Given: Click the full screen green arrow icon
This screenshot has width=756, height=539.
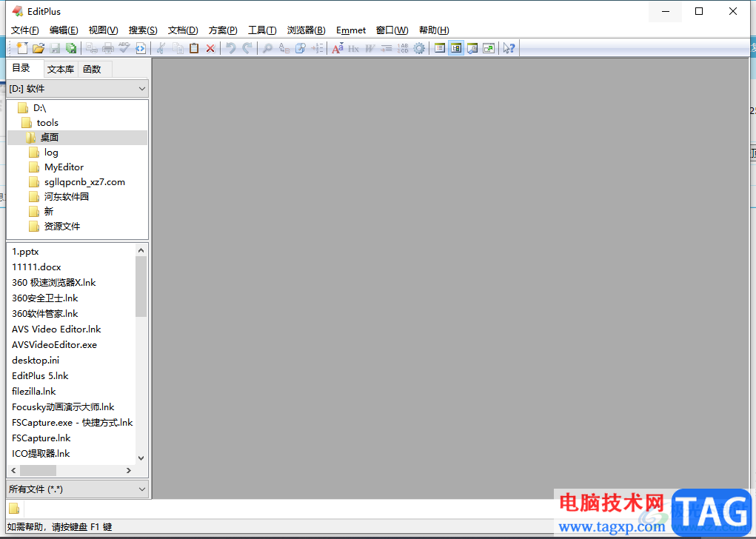Looking at the screenshot, I should pyautogui.click(x=489, y=47).
